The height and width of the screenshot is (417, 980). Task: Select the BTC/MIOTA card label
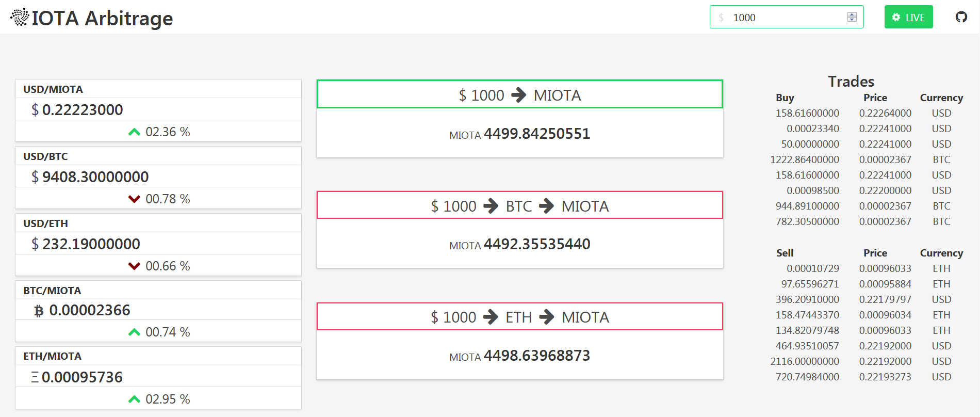click(x=52, y=291)
